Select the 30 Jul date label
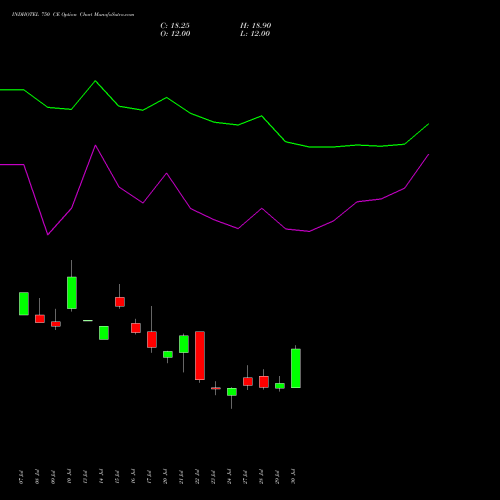This screenshot has width=500, height=500. tap(293, 477)
